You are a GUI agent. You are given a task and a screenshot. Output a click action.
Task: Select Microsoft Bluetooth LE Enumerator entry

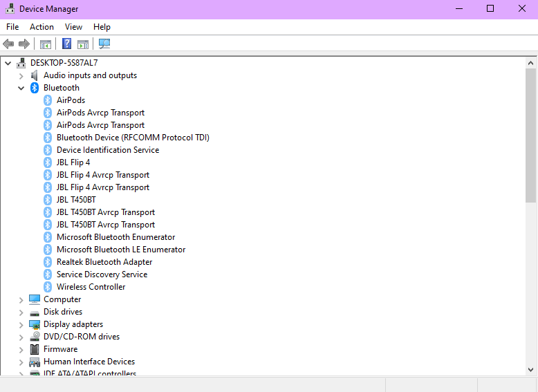click(x=121, y=250)
